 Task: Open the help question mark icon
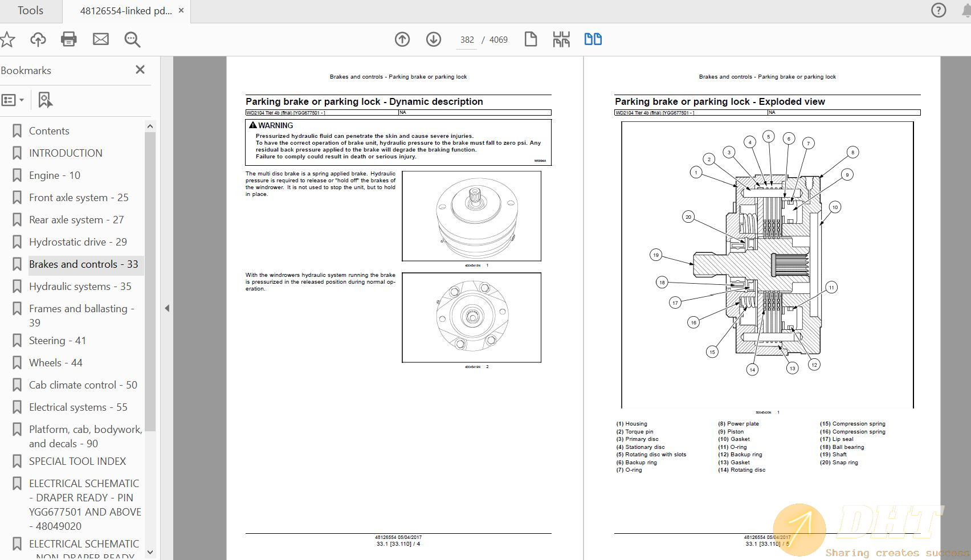[939, 10]
